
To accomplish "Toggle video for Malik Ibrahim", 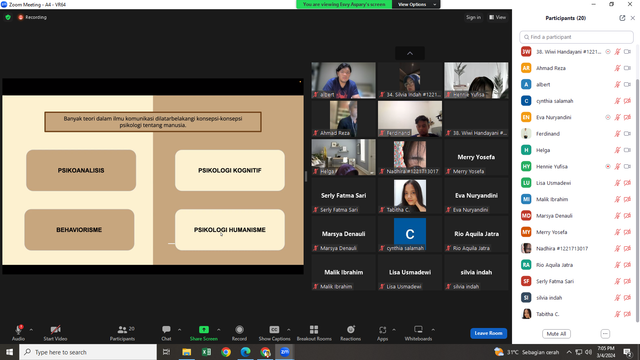I will click(628, 199).
